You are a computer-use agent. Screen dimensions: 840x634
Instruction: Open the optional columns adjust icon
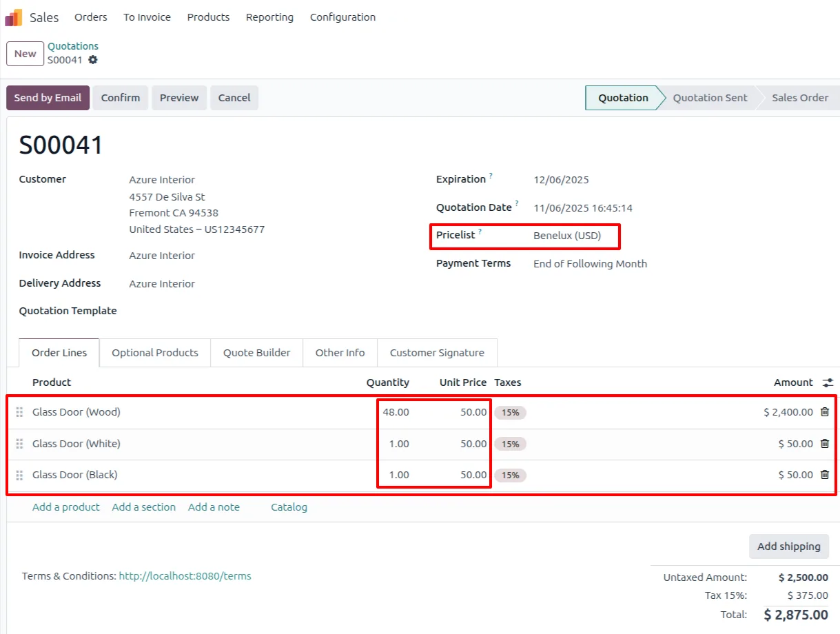[x=828, y=382]
